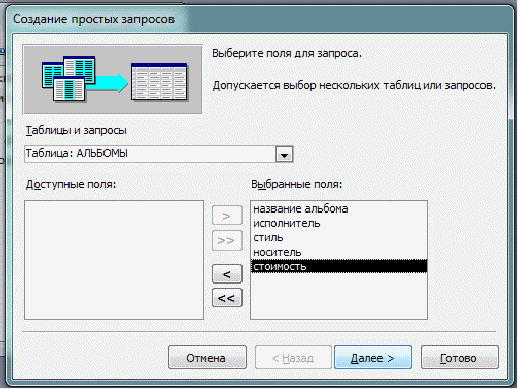The height and width of the screenshot is (389, 518).
Task: Click inside the empty Доступные поля list
Action: coord(114,260)
